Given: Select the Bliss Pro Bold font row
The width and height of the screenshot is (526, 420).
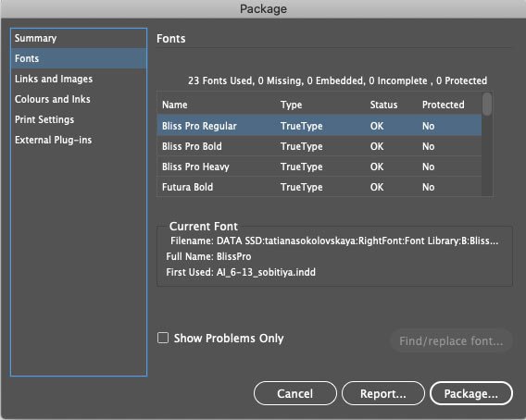Looking at the screenshot, I should point(319,146).
